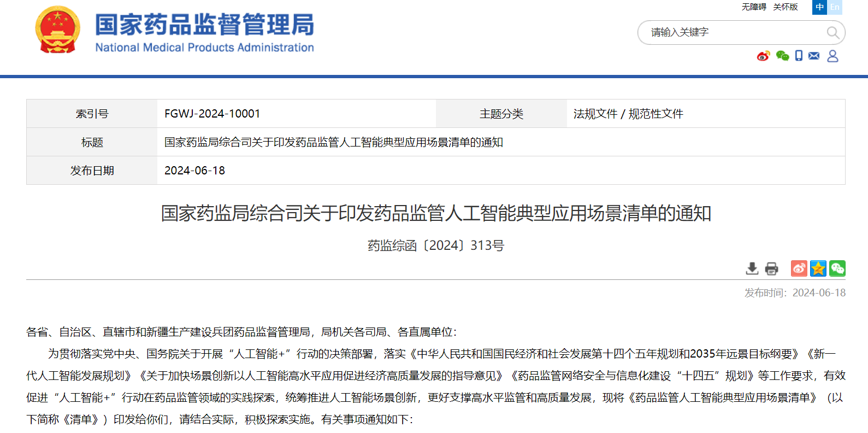Open 无障碍 accessibility mode
868x433 pixels.
coord(754,7)
